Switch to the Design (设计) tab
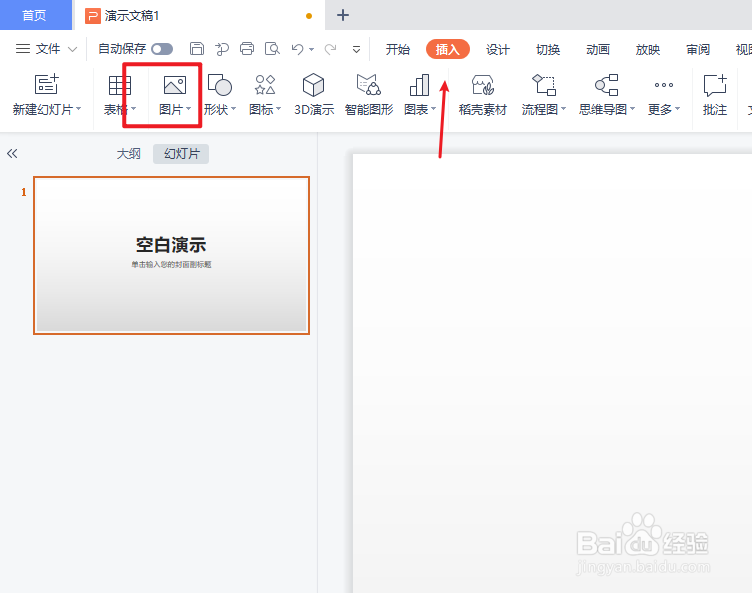 point(497,49)
